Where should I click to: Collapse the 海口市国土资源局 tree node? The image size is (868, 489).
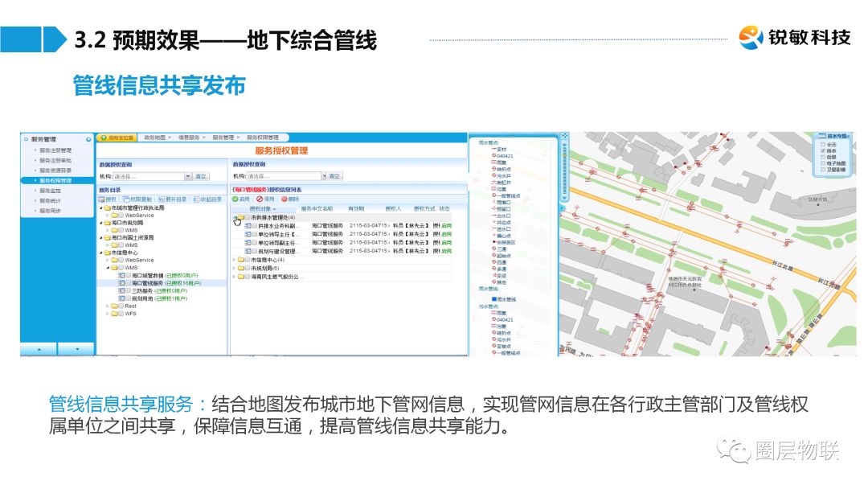point(101,237)
